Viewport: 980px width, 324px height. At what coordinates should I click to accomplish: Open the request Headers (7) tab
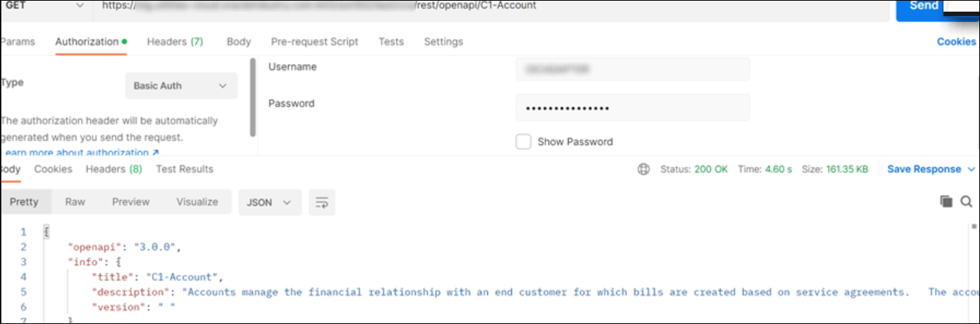pyautogui.click(x=175, y=42)
